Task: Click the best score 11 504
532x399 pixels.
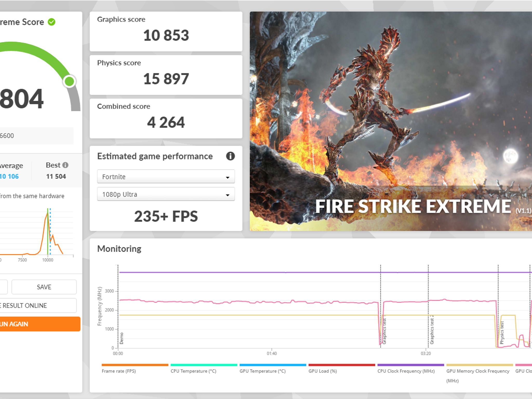Action: 56,176
